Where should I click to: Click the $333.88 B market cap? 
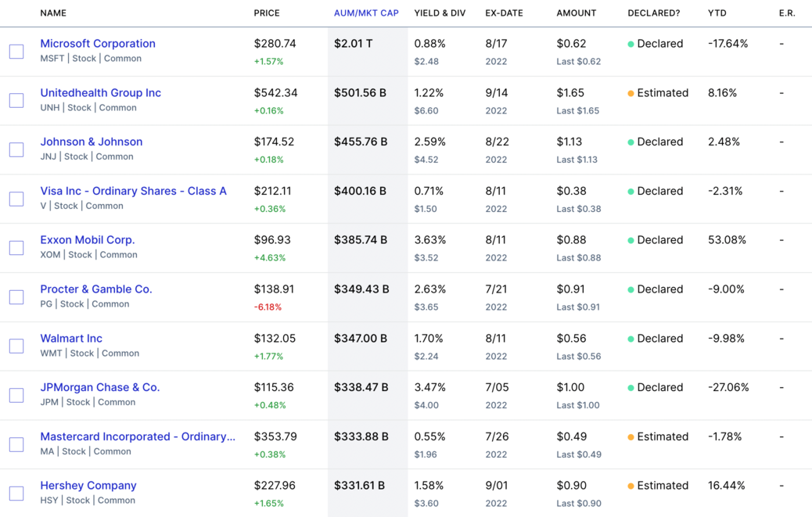[361, 436]
